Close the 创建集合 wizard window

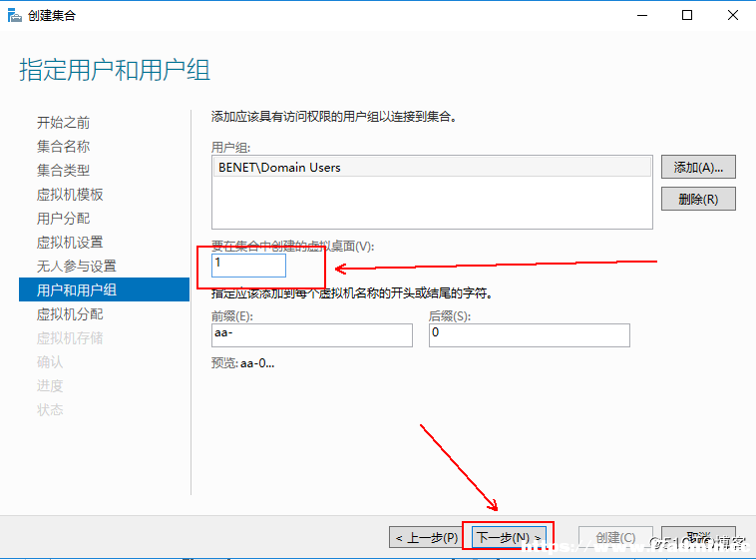(x=733, y=15)
